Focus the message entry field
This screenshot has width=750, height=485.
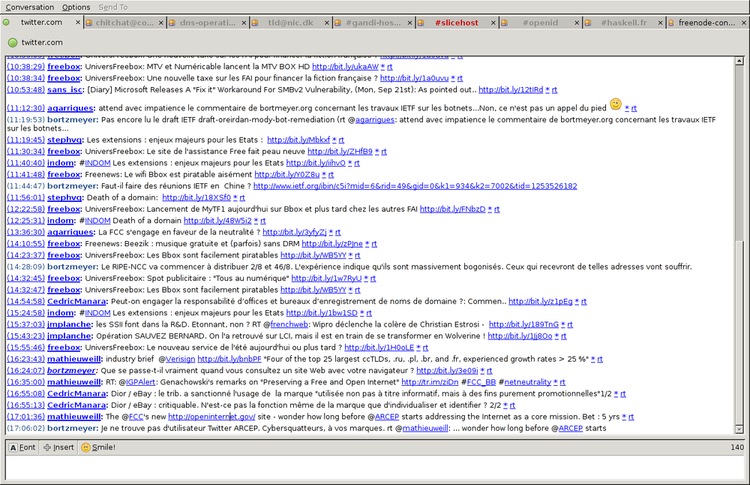375,467
